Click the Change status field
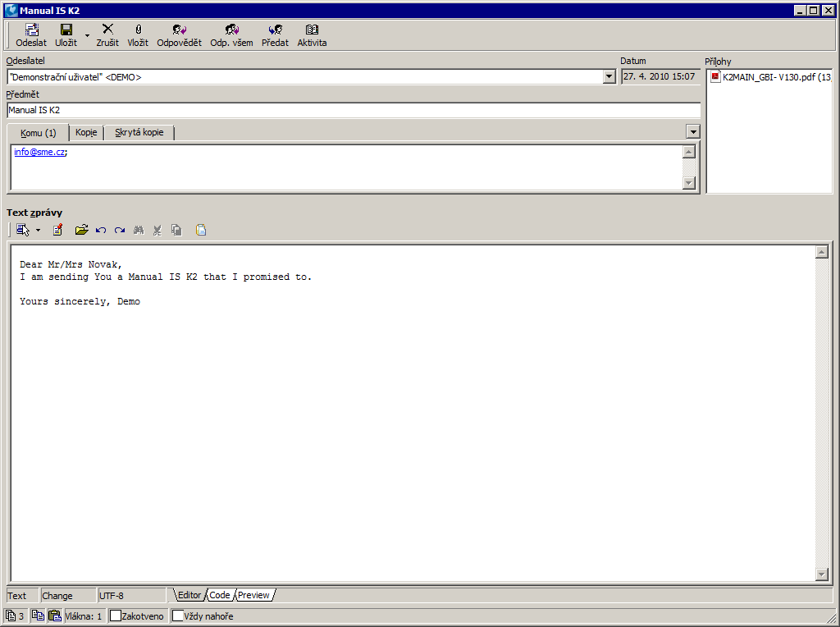Screen dimensions: 840x627 tap(67, 595)
